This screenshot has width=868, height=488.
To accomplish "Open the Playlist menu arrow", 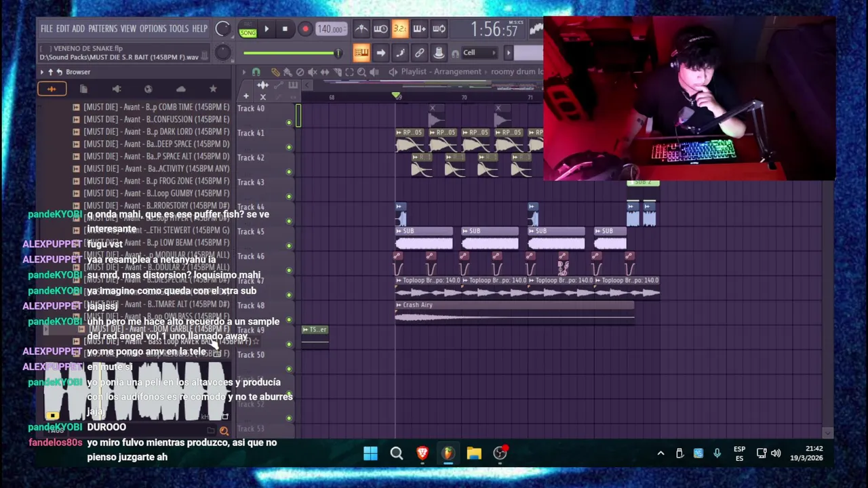I will pyautogui.click(x=244, y=72).
